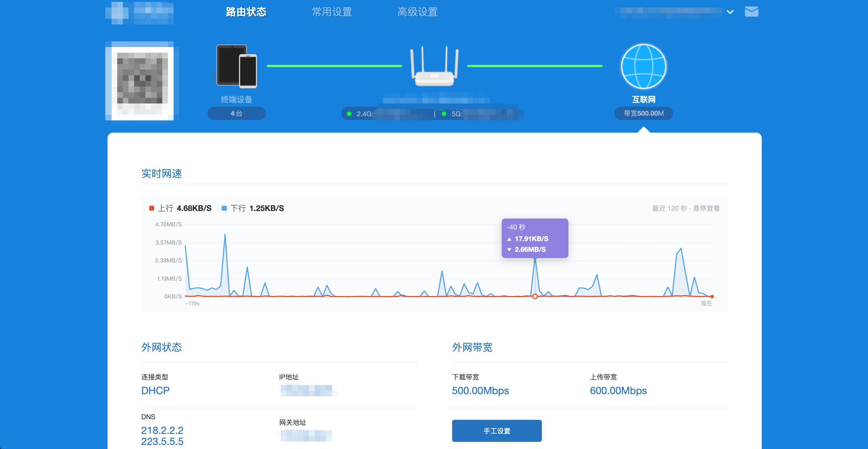Click the blurred logo at top left
Screen dimensions: 868x449
pos(139,13)
